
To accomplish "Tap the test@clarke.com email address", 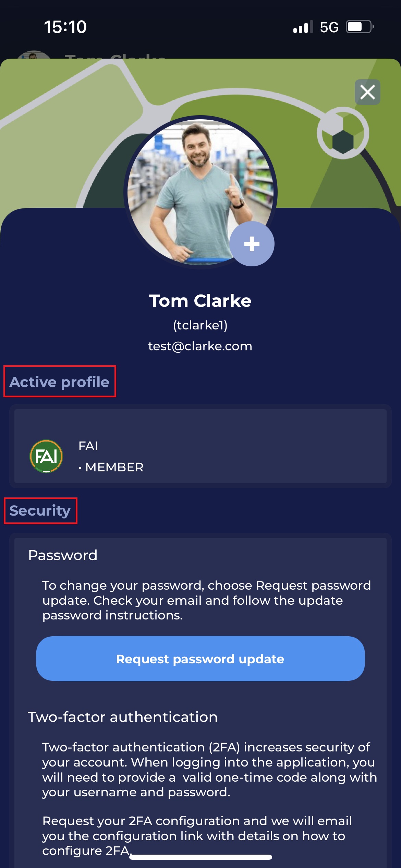I will pos(200,346).
